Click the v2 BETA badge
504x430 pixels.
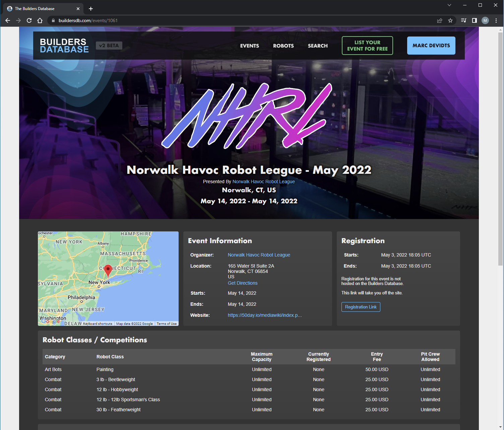[x=109, y=46]
